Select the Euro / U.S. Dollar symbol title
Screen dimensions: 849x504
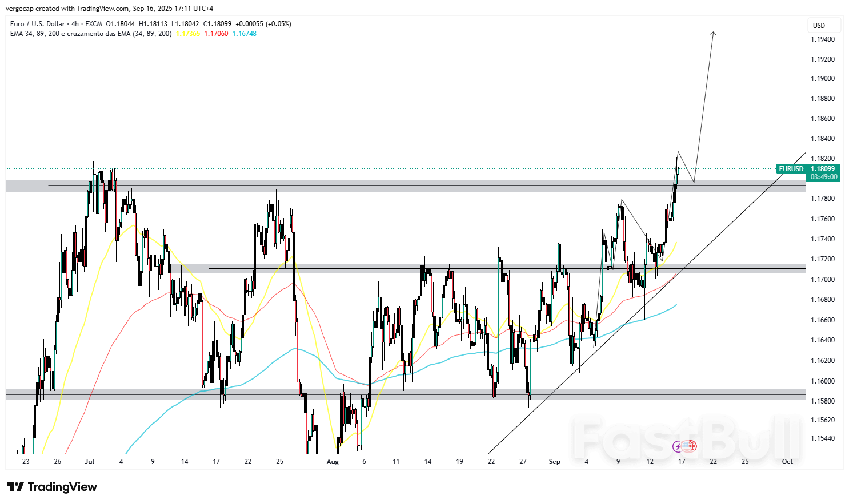pos(37,24)
